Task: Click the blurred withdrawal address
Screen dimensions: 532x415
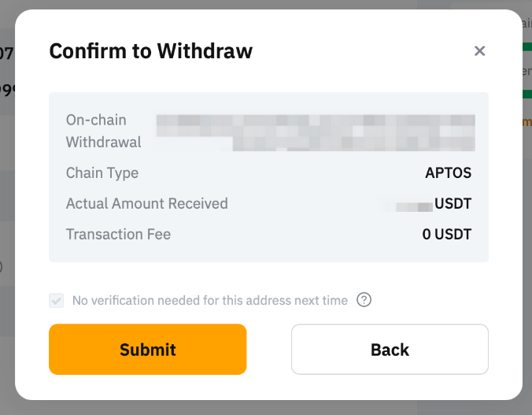Action: (x=315, y=132)
